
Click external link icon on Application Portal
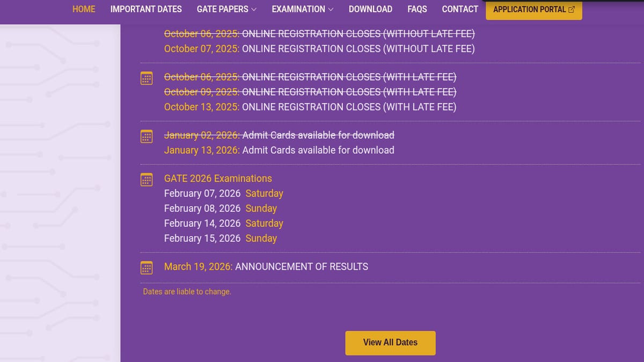coord(572,9)
